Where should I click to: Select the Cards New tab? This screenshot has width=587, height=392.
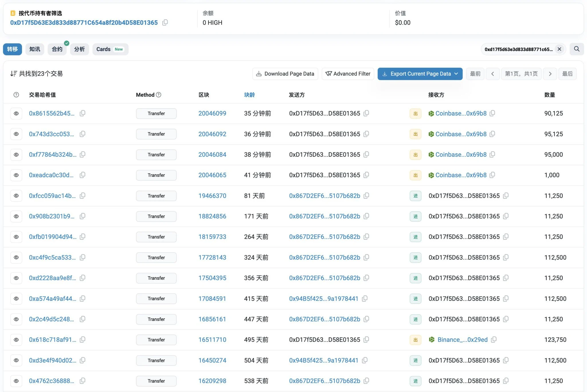[x=110, y=49]
